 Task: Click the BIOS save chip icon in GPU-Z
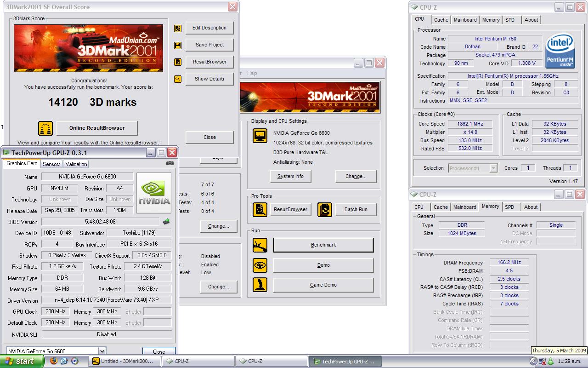tap(166, 222)
